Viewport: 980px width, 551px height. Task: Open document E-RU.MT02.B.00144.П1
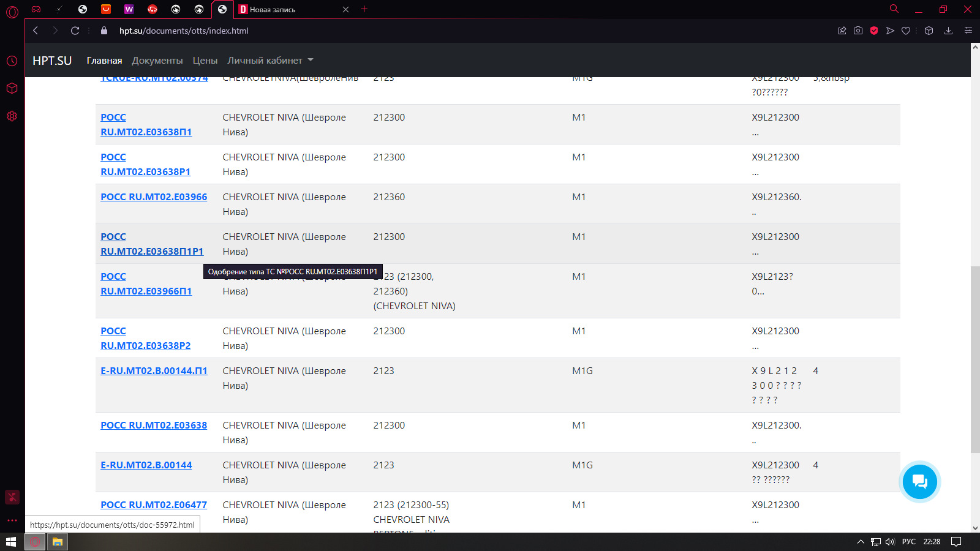[154, 371]
